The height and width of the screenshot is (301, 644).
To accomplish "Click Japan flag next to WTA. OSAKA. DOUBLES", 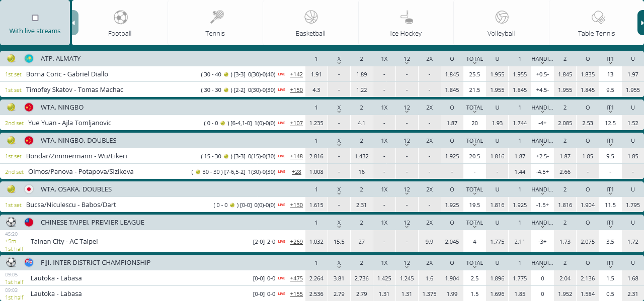I will click(29, 189).
